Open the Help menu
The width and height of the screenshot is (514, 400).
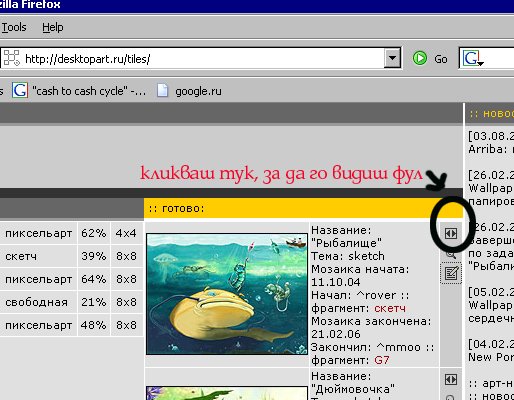[x=53, y=27]
